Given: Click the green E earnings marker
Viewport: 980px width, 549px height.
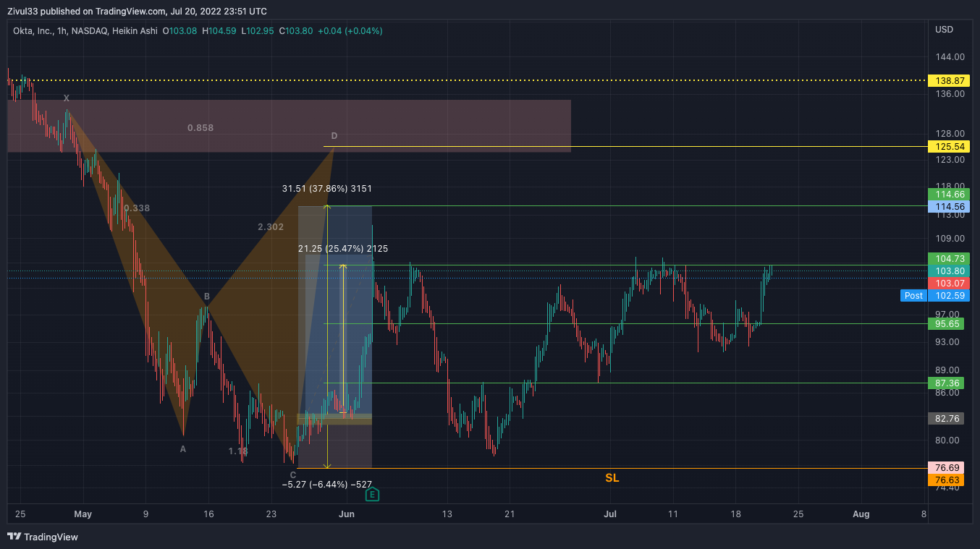Looking at the screenshot, I should (x=372, y=495).
